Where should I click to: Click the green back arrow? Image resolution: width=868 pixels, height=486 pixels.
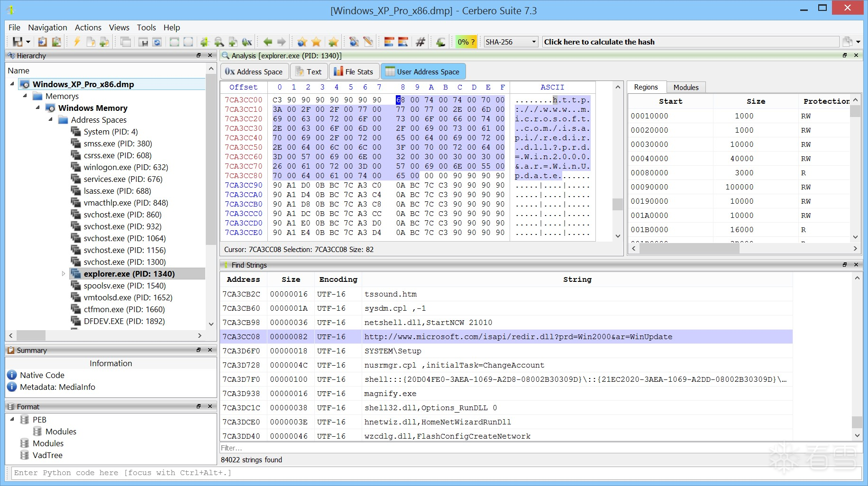click(268, 42)
